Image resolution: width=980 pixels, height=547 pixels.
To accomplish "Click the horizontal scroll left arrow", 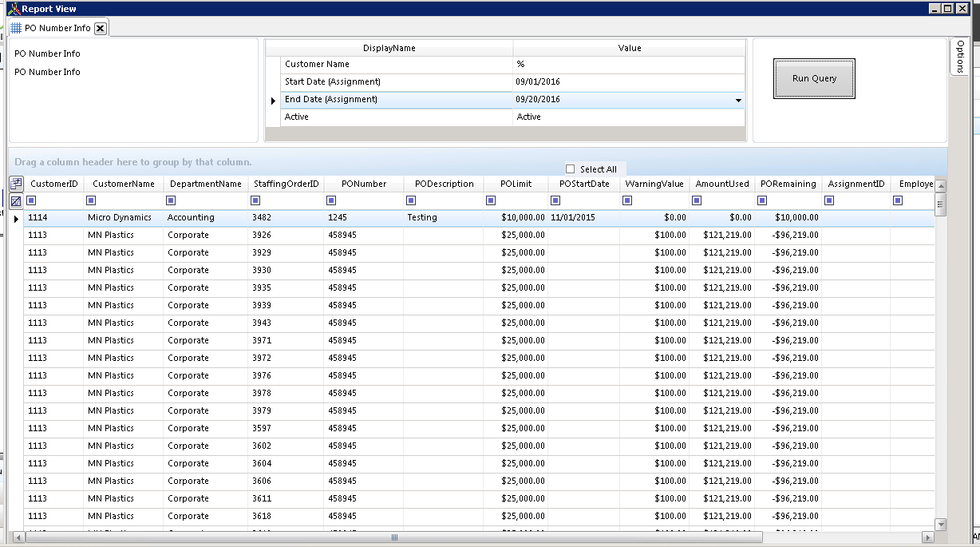I will pyautogui.click(x=18, y=537).
